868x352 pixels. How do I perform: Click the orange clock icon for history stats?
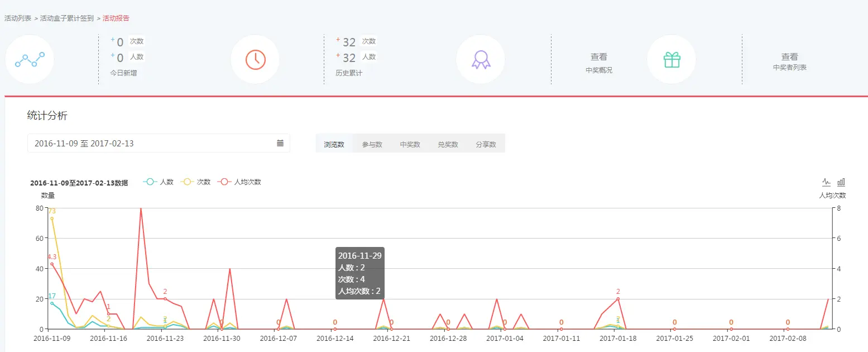(x=255, y=59)
